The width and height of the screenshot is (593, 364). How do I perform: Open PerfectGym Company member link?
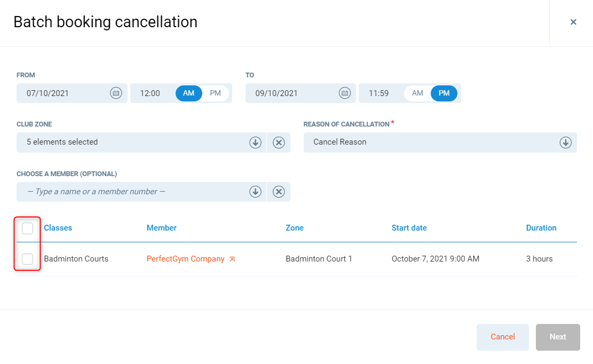[x=185, y=259]
